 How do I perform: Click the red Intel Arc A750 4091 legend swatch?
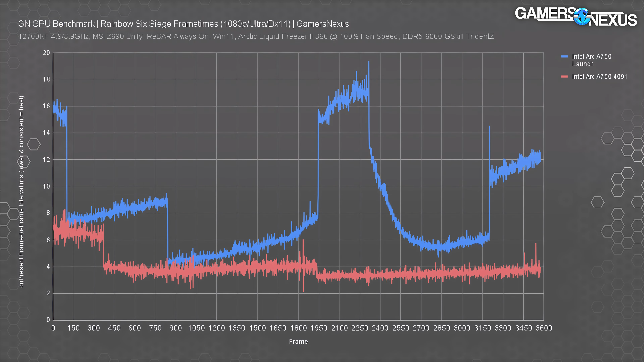coord(564,77)
